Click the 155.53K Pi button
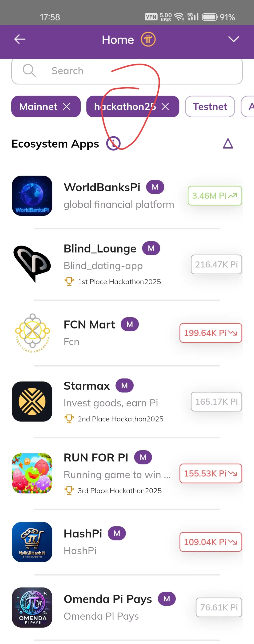Viewport: 254px width, 644px height. [x=210, y=473]
